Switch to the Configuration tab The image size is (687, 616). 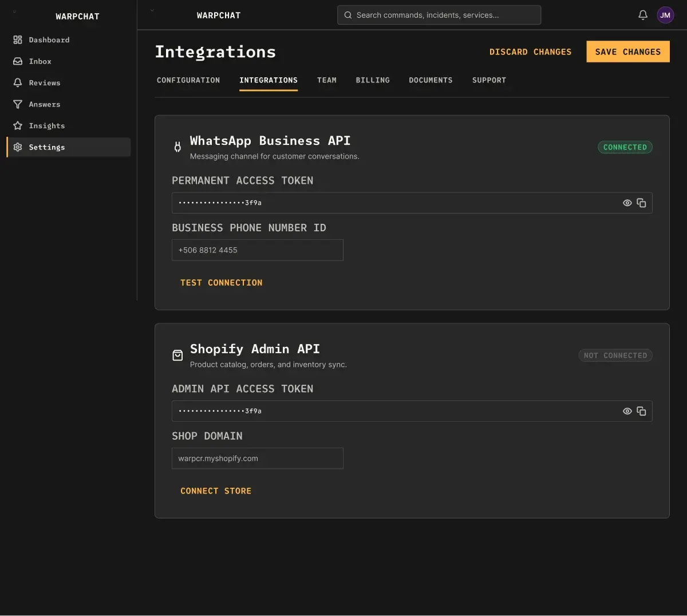(x=188, y=80)
